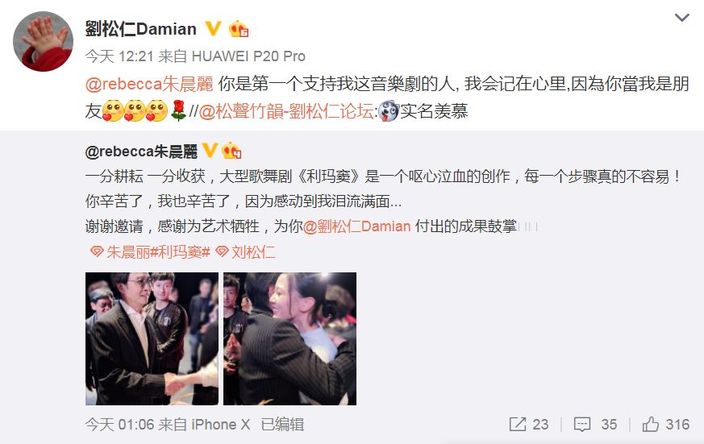Open the 刘松仁 super topic tag

pos(245,252)
